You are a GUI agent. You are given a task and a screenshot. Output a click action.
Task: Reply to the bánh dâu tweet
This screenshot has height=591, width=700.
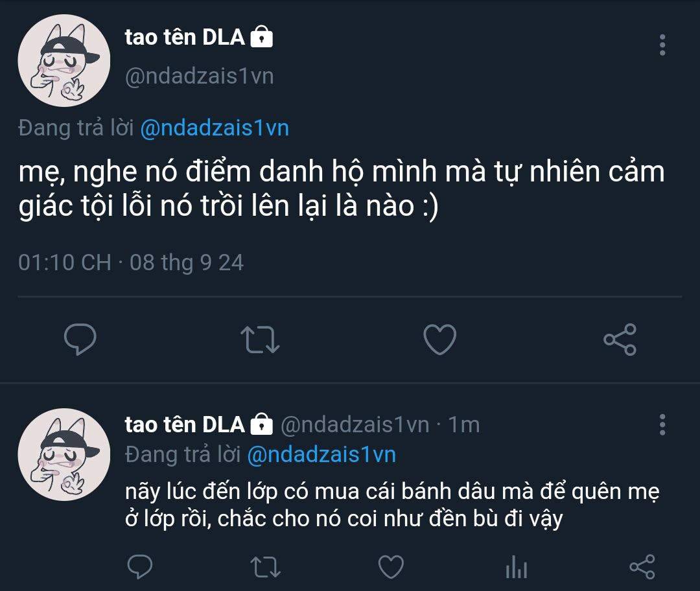click(x=140, y=567)
